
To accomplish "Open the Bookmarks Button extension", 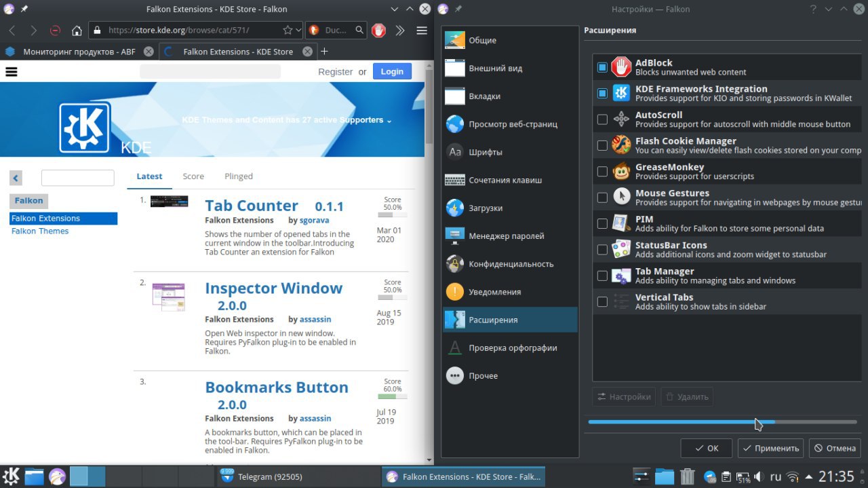I will (277, 387).
